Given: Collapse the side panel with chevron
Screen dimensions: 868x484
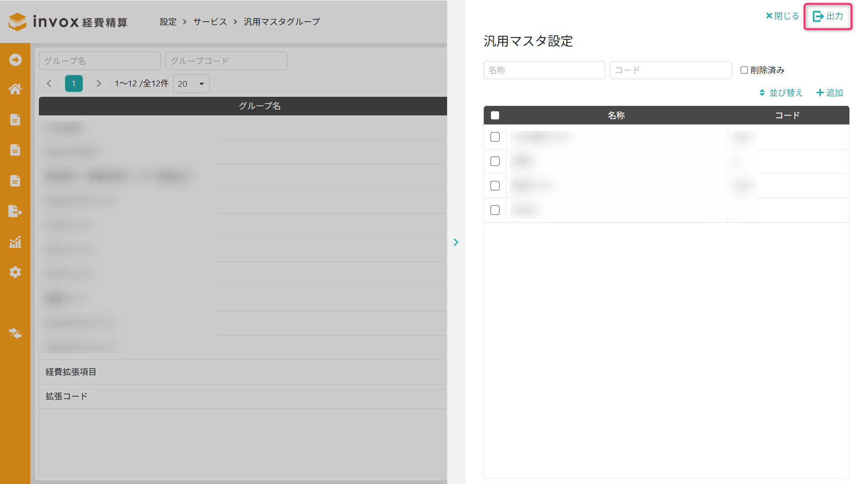Looking at the screenshot, I should click(456, 242).
